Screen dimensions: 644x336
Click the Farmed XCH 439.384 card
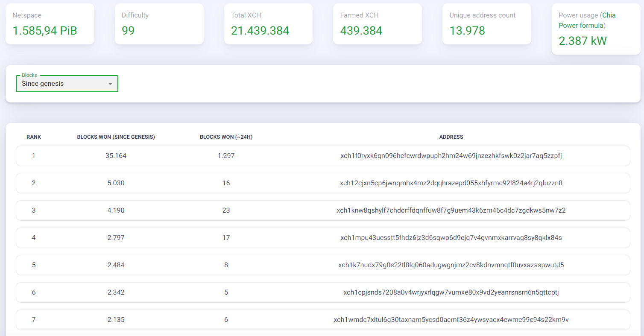(x=378, y=24)
